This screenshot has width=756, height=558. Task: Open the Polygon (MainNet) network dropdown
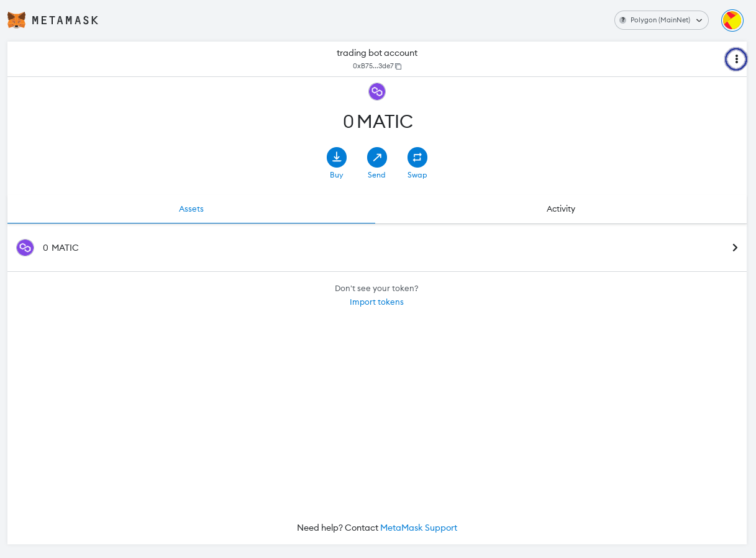pos(661,20)
